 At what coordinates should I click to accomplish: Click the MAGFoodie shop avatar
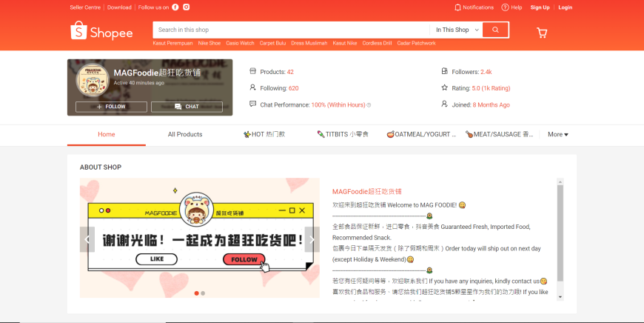click(x=93, y=80)
